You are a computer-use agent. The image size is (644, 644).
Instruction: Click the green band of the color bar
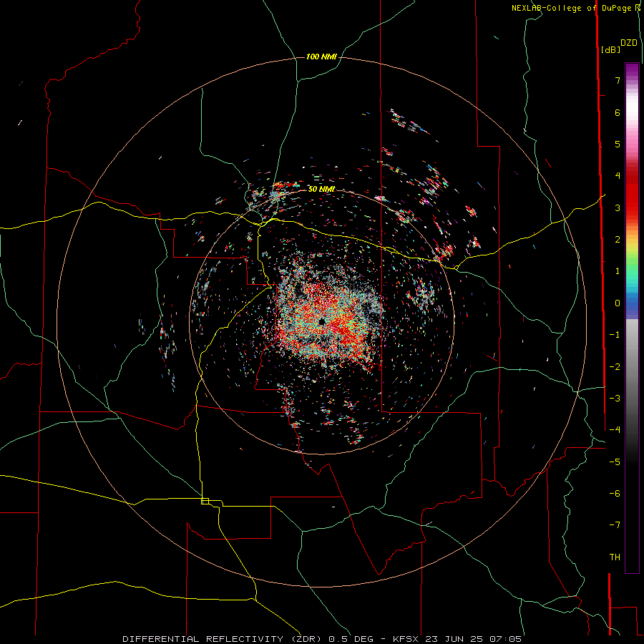tap(632, 263)
